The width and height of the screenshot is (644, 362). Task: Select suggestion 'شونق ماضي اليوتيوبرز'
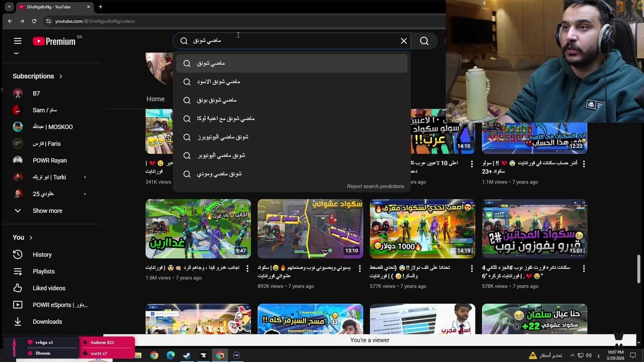(292, 137)
